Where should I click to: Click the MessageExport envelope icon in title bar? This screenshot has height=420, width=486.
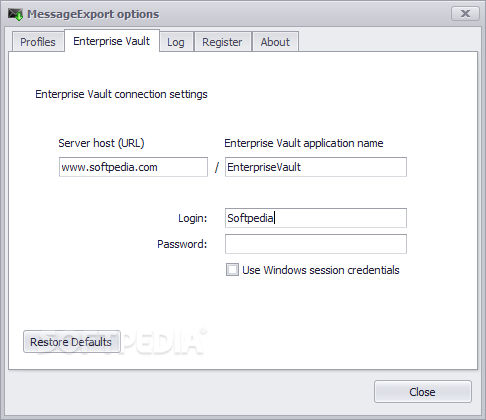(15, 14)
